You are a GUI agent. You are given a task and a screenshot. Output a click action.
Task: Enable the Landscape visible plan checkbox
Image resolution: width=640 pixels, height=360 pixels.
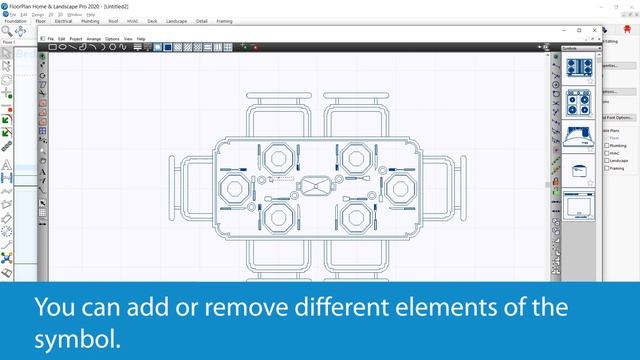[x=607, y=161]
